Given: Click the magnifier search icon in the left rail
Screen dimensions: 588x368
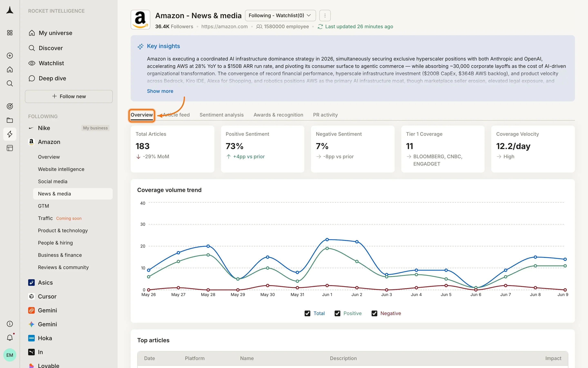Looking at the screenshot, I should pyautogui.click(x=10, y=83).
